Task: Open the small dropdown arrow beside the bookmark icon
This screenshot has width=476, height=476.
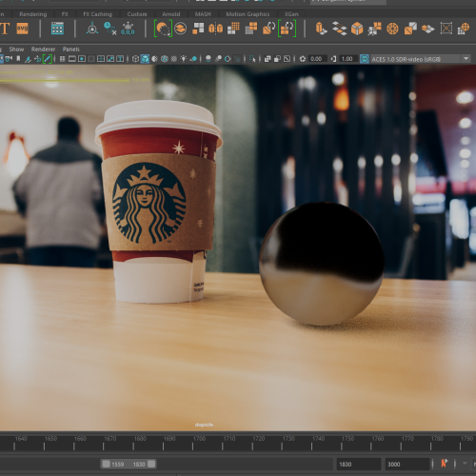Action: (x=465, y=464)
